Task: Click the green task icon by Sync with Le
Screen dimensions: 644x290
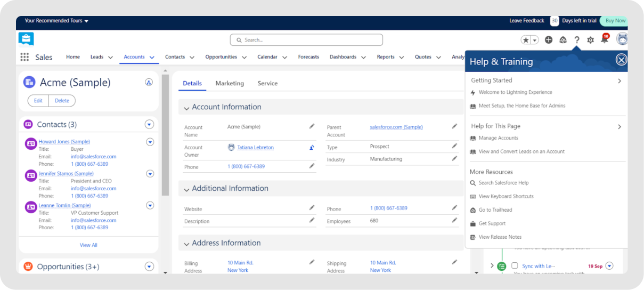Action: tap(501, 266)
